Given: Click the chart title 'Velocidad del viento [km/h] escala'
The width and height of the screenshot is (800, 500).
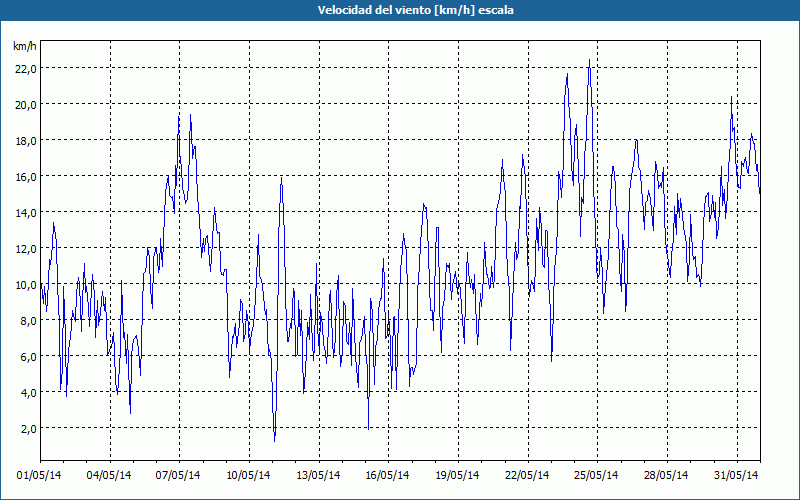Looking at the screenshot, I should (415, 10).
